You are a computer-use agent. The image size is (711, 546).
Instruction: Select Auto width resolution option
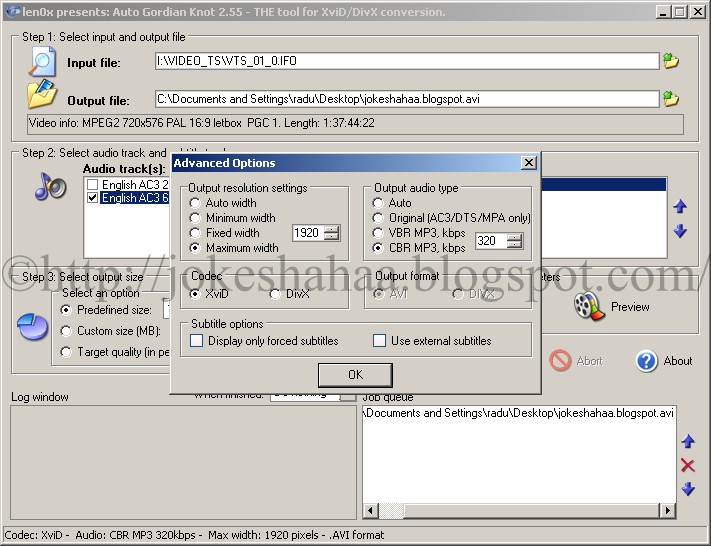195,203
